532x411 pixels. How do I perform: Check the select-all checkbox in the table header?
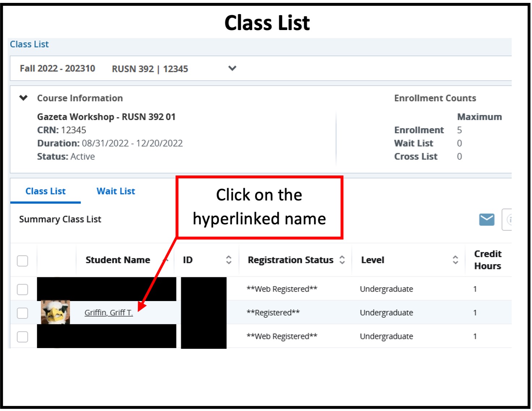tap(22, 260)
